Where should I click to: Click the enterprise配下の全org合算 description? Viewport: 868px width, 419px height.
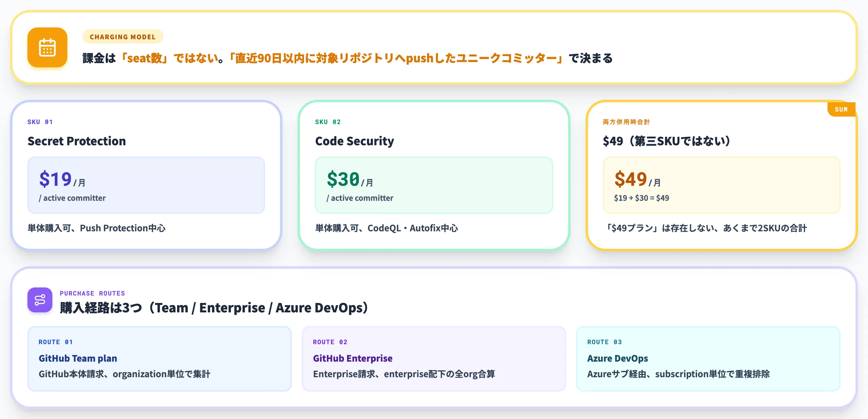(404, 374)
